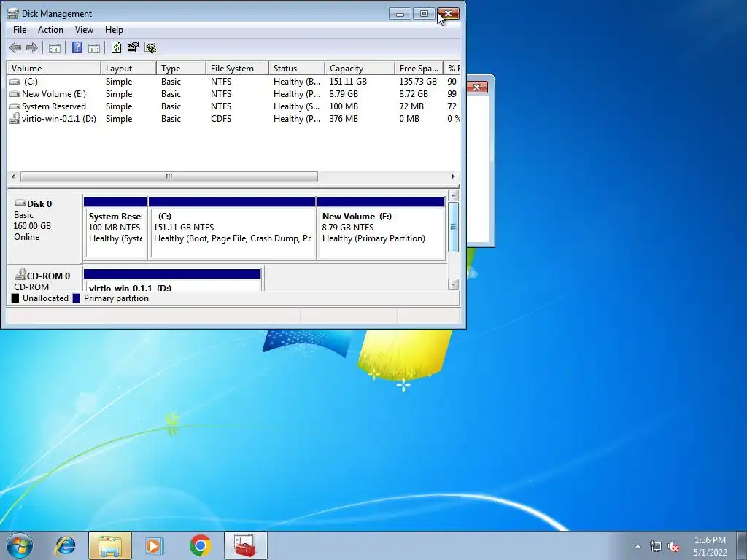Click the volume list scroll-right arrow
The image size is (747, 560).
pyautogui.click(x=453, y=176)
